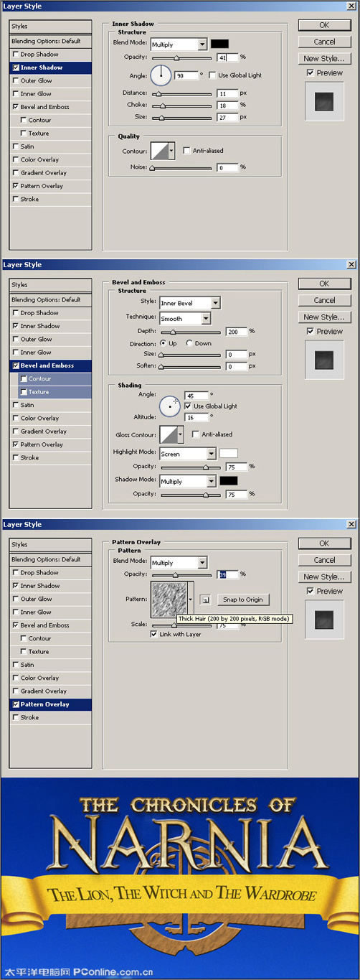Viewport: 360px width, 980px height.
Task: Open the Technique dropdown showing Smooth
Action: [x=185, y=318]
